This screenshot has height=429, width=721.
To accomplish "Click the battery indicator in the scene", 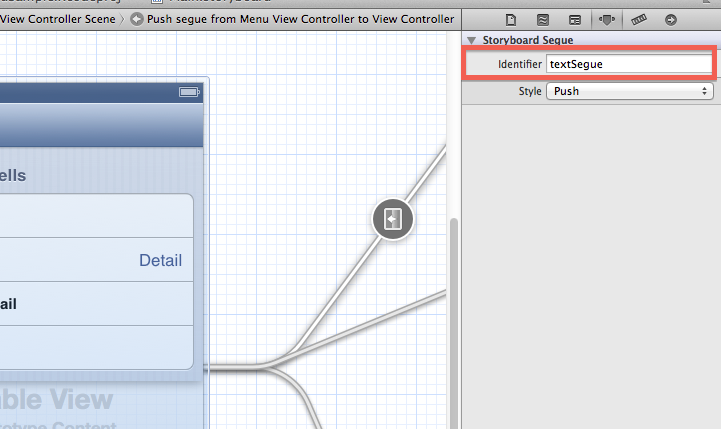I will tap(189, 92).
